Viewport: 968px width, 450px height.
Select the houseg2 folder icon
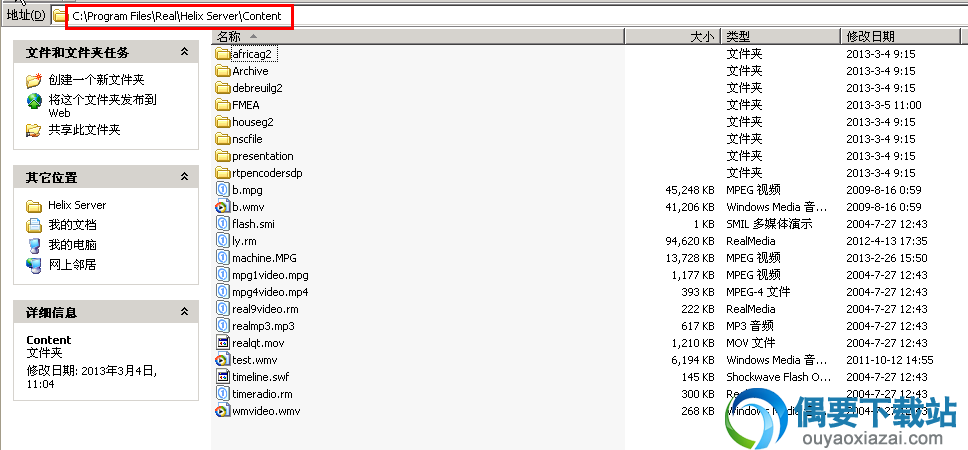(x=222, y=122)
